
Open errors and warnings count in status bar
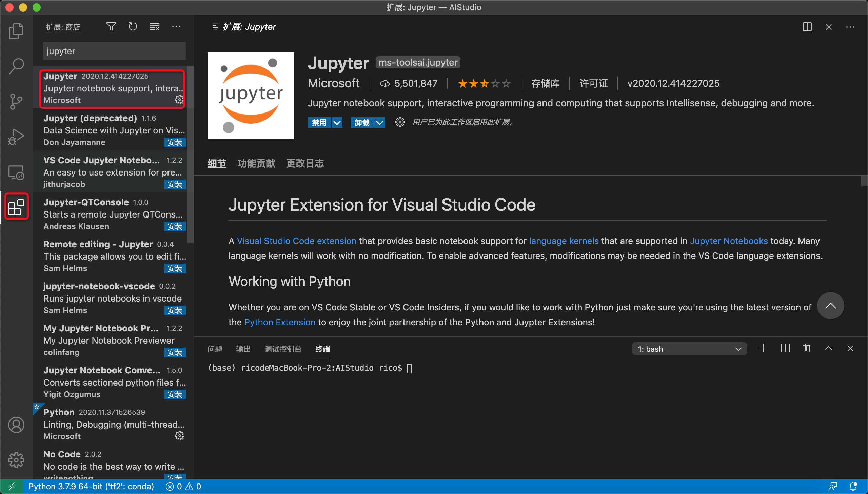pyautogui.click(x=183, y=487)
